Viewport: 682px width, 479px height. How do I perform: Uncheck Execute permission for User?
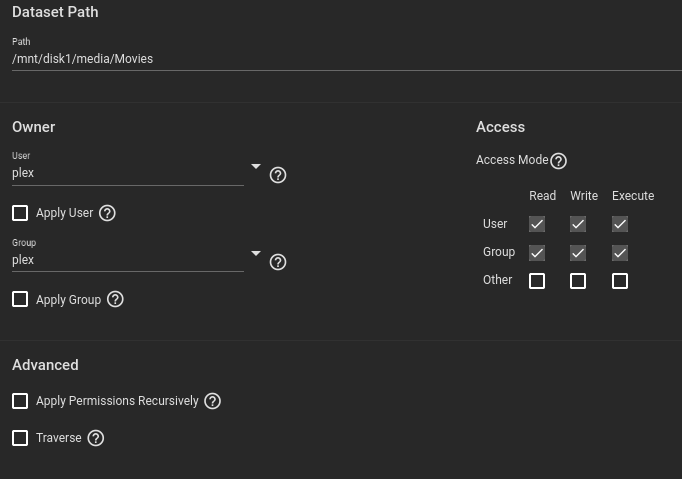(x=620, y=224)
